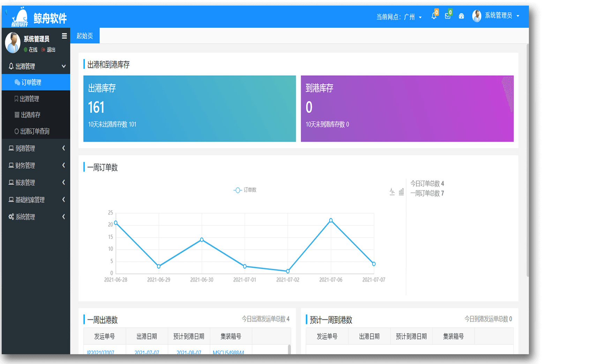
Task: Open the 当前网点 广州 dropdown
Action: pos(399,17)
